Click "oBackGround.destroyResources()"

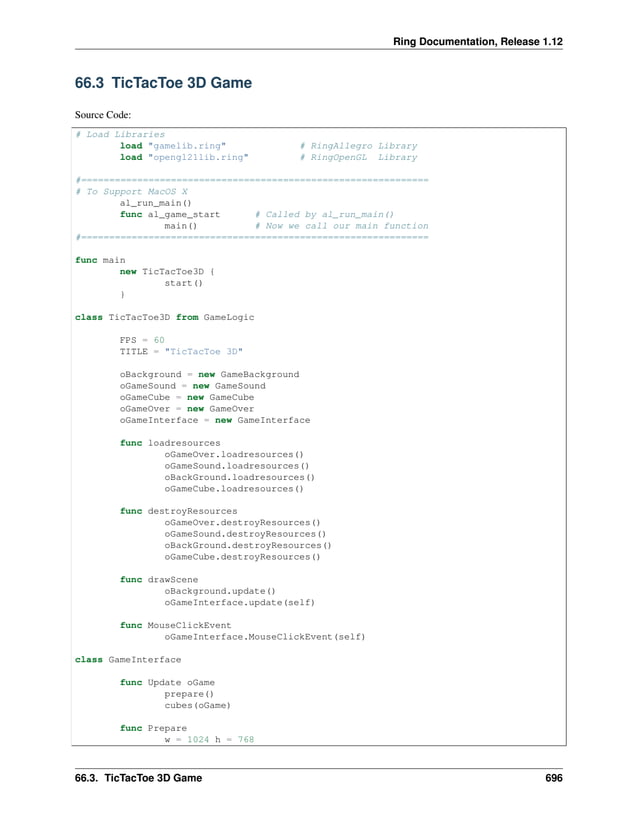tap(248, 546)
